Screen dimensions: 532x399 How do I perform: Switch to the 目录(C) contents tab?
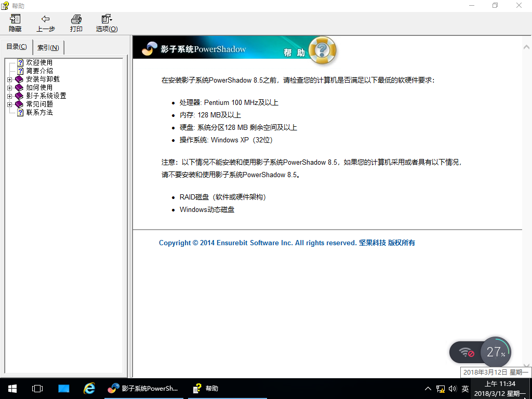coord(17,46)
